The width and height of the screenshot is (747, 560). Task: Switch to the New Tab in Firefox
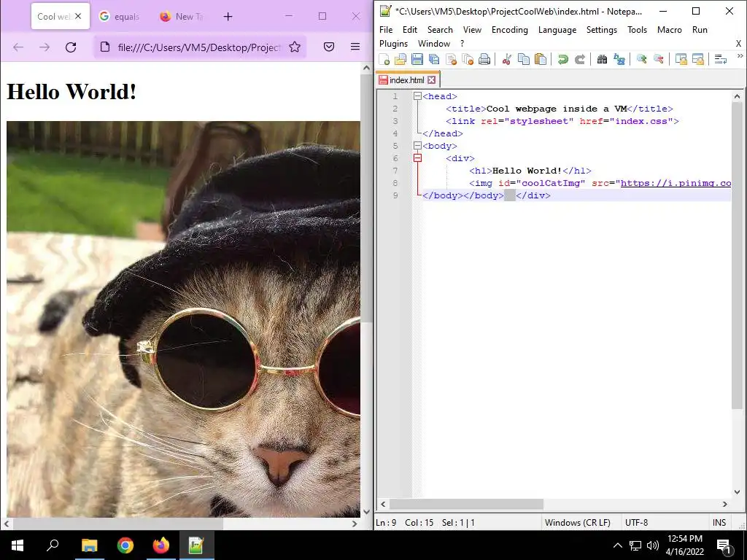pyautogui.click(x=182, y=16)
